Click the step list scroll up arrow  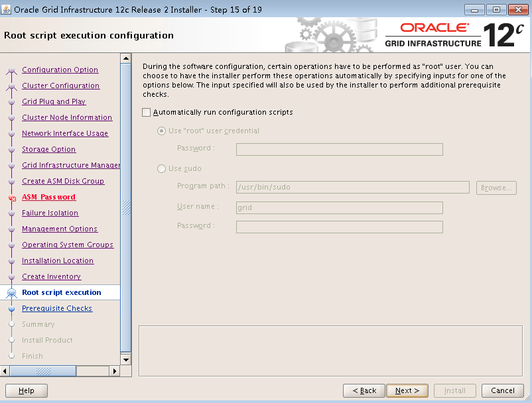pyautogui.click(x=126, y=58)
